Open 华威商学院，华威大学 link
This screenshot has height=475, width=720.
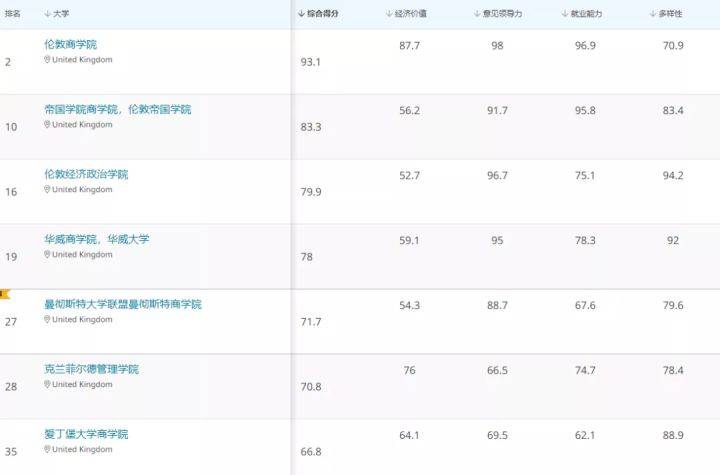(97, 239)
